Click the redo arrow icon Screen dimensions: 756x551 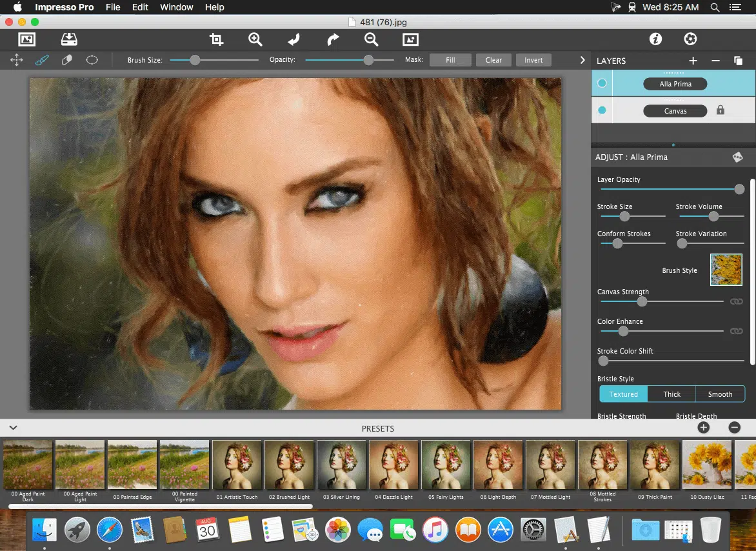tap(333, 39)
